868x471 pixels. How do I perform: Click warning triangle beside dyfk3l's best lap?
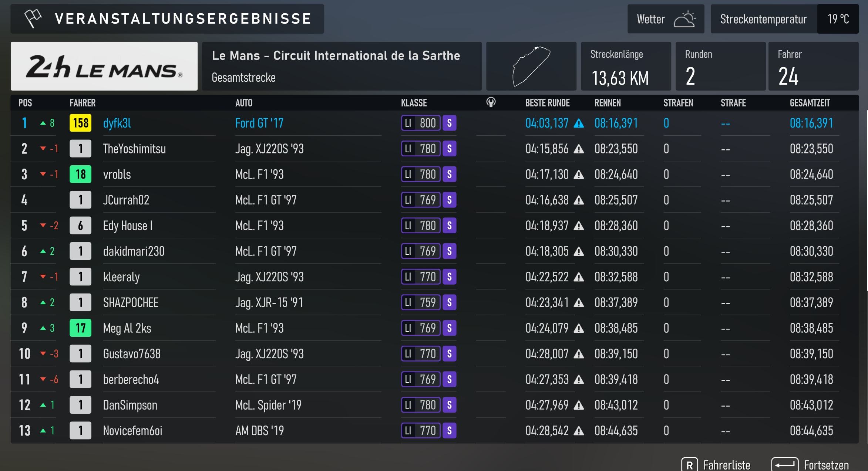tap(579, 123)
